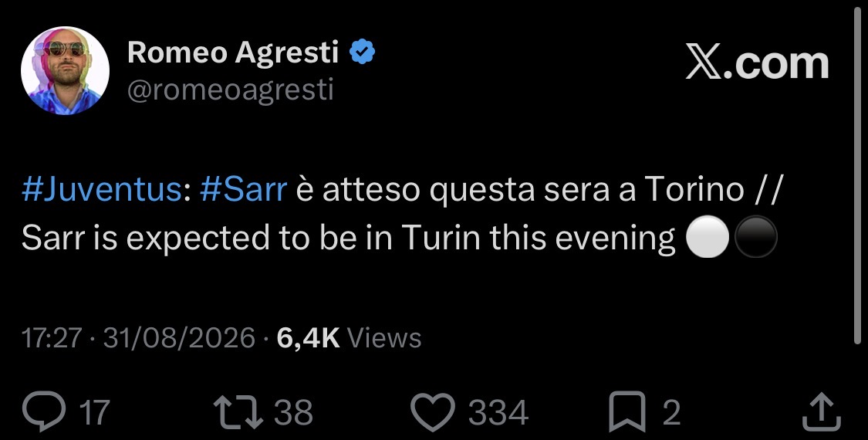Image resolution: width=868 pixels, height=440 pixels.
Task: Bookmark this tweet
Action: pos(627,411)
